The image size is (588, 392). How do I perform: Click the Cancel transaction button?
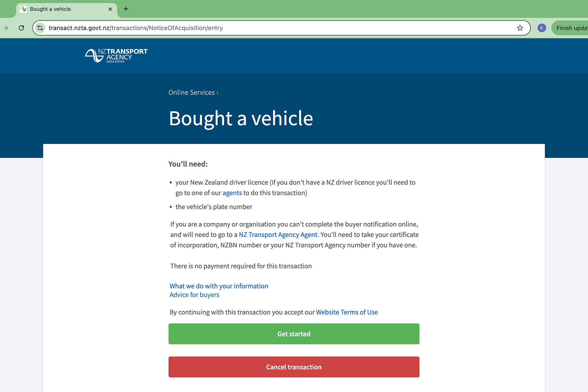tap(294, 367)
